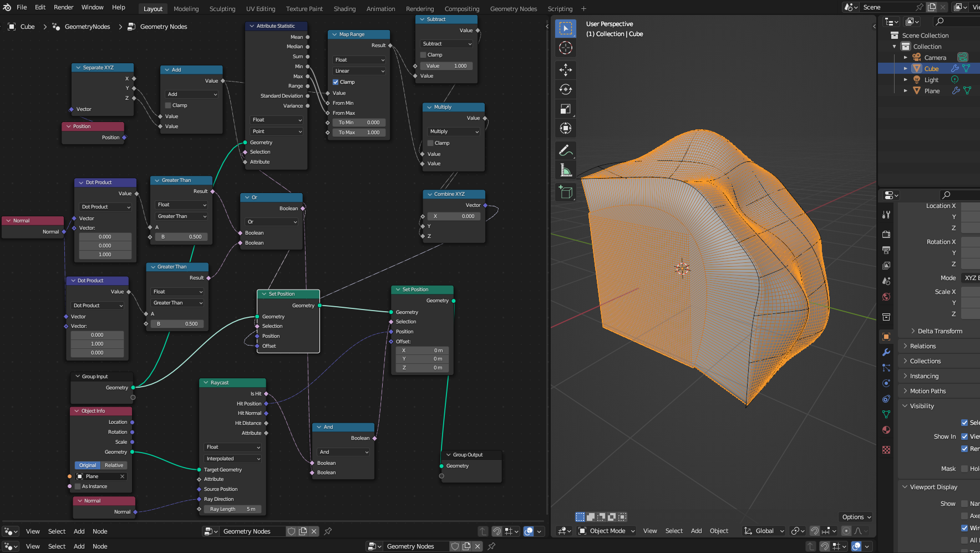Open the Particles properties tab
The width and height of the screenshot is (980, 553).
click(886, 368)
